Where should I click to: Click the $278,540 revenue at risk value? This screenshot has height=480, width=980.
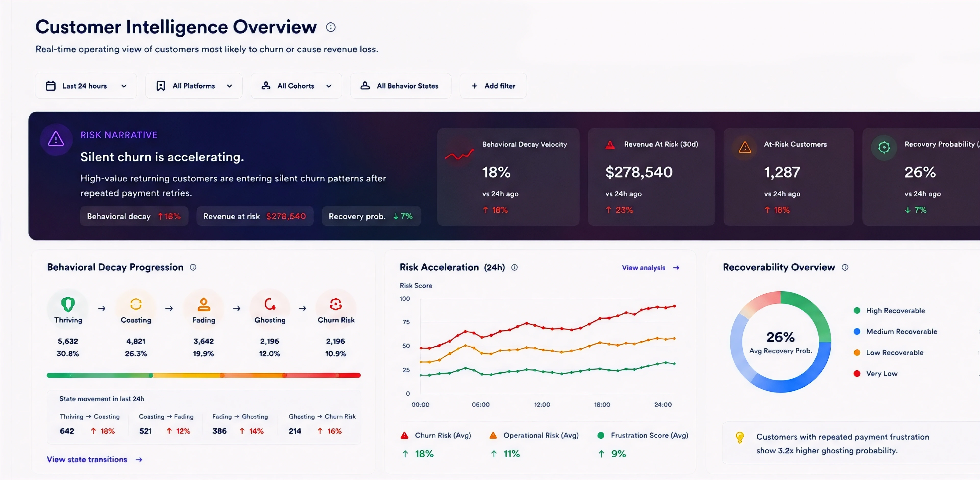[639, 172]
